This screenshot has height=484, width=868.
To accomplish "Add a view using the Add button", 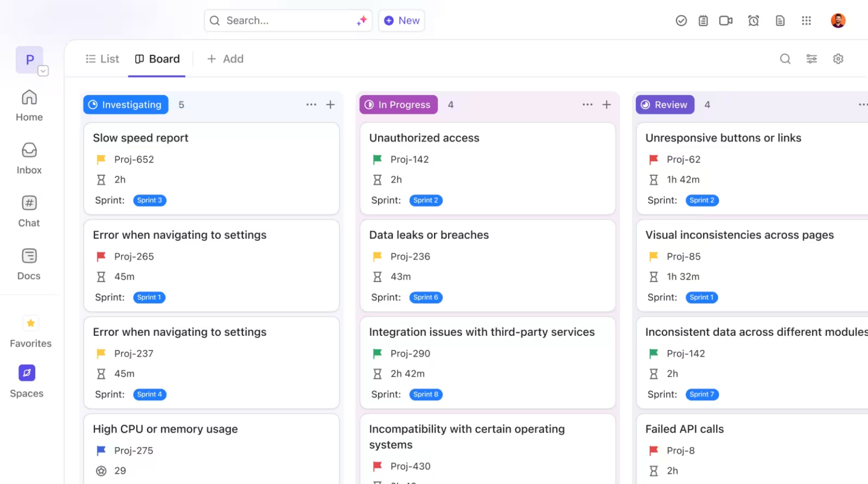I will coord(225,59).
